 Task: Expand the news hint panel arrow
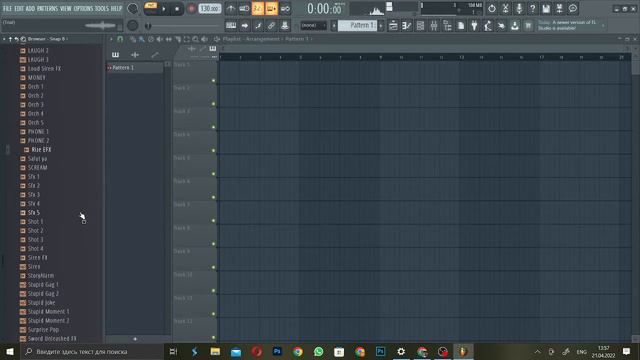coord(604,26)
